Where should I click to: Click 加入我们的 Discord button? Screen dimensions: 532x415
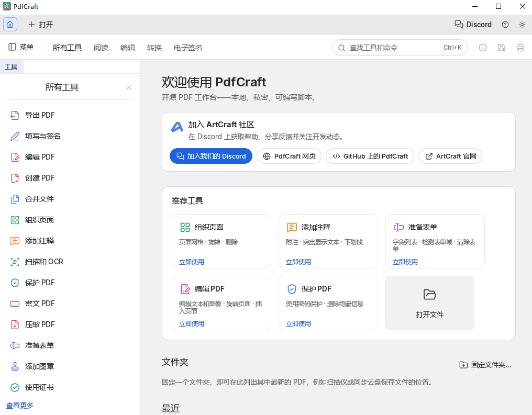pos(211,156)
